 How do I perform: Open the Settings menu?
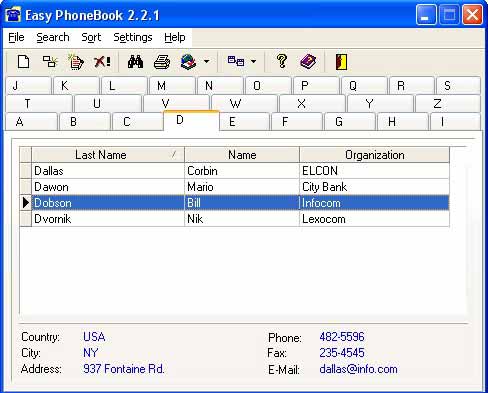(x=133, y=37)
